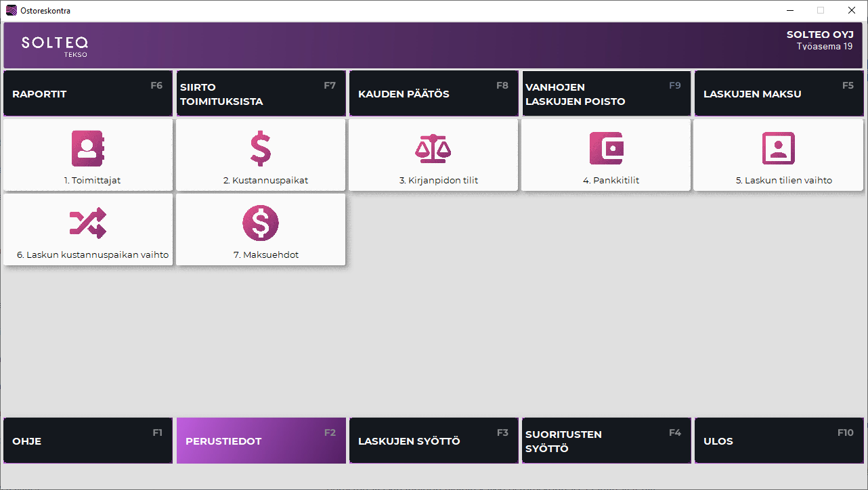
Task: Open Suoritusten syöttö F4
Action: tap(606, 441)
